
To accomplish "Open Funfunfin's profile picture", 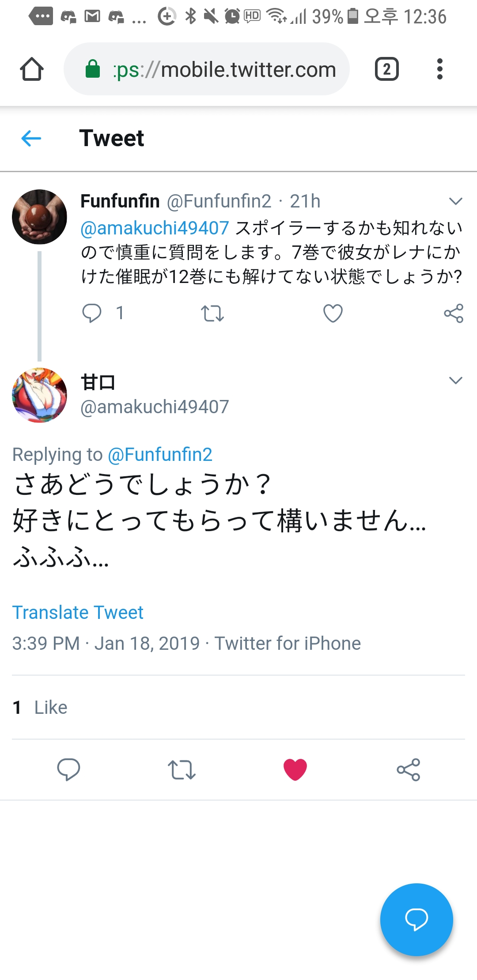I will 40,217.
